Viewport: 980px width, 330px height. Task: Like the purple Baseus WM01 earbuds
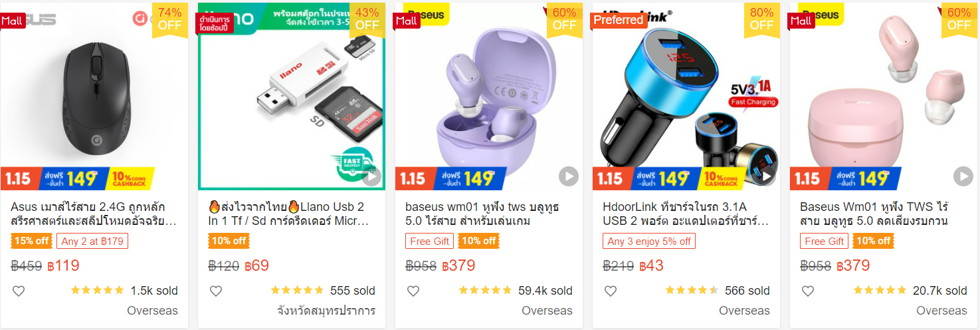click(x=413, y=291)
